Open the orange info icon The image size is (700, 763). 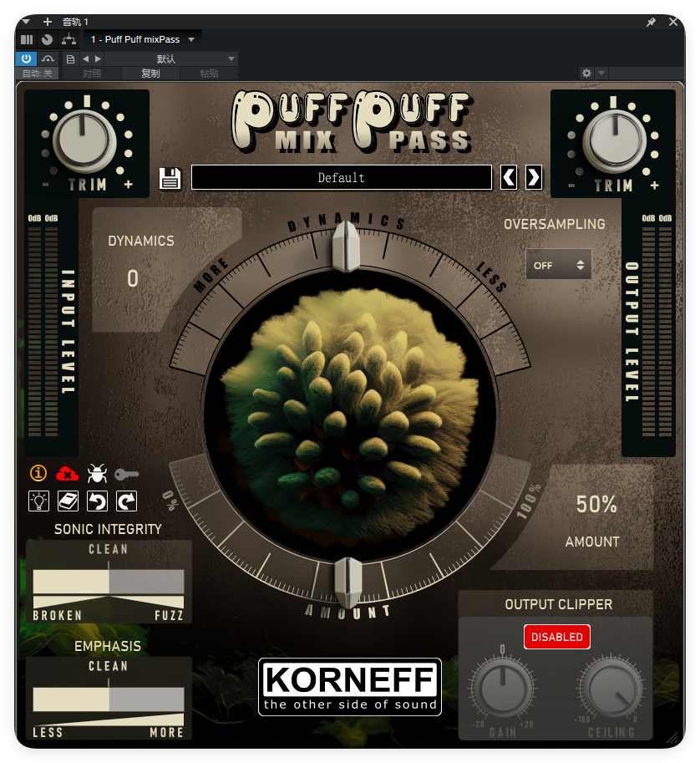tap(38, 472)
